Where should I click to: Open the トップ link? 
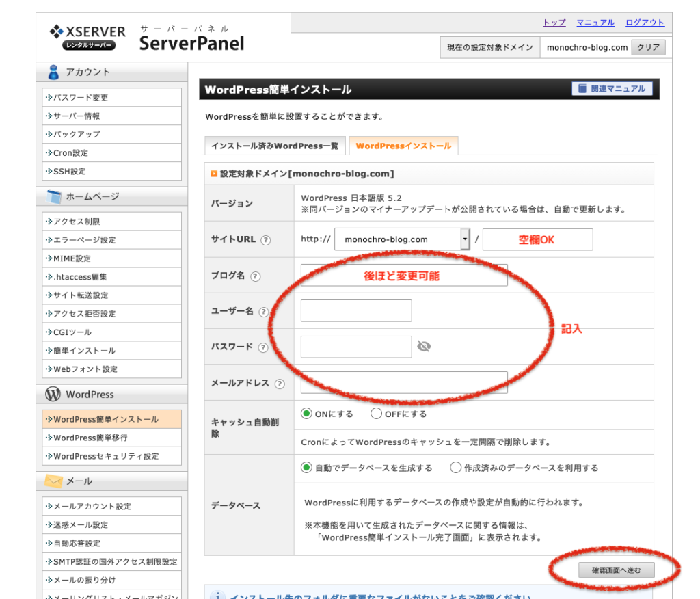(x=554, y=23)
